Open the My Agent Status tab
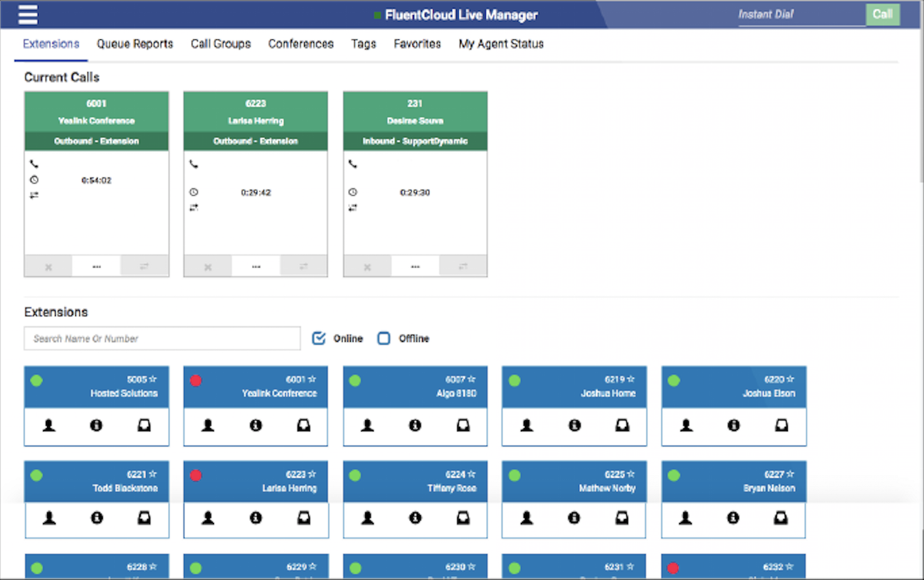The width and height of the screenshot is (924, 580). pos(501,44)
